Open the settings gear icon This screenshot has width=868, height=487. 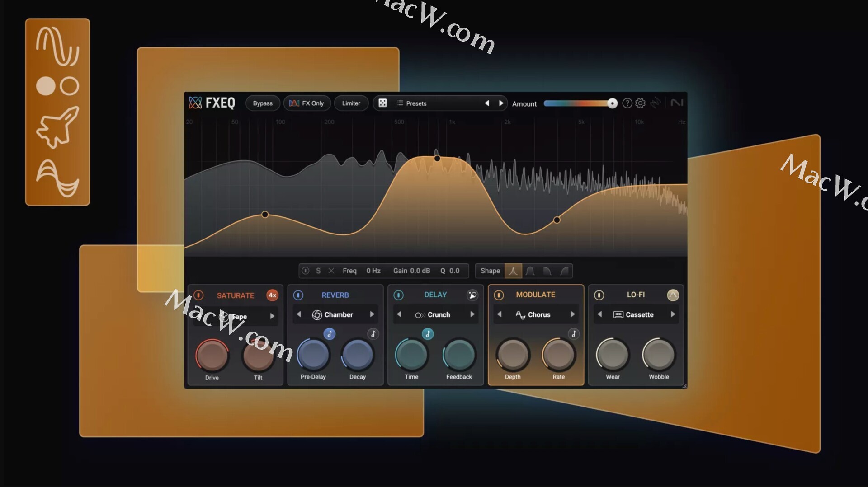pyautogui.click(x=640, y=103)
